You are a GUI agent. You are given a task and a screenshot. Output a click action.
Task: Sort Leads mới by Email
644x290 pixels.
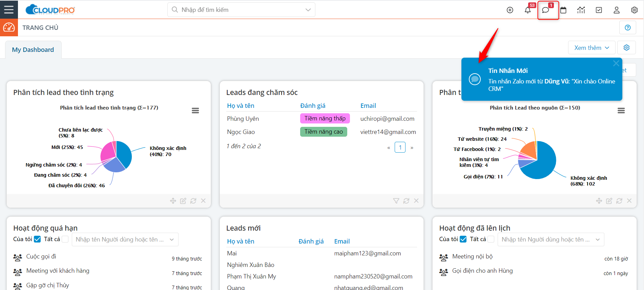(x=342, y=241)
